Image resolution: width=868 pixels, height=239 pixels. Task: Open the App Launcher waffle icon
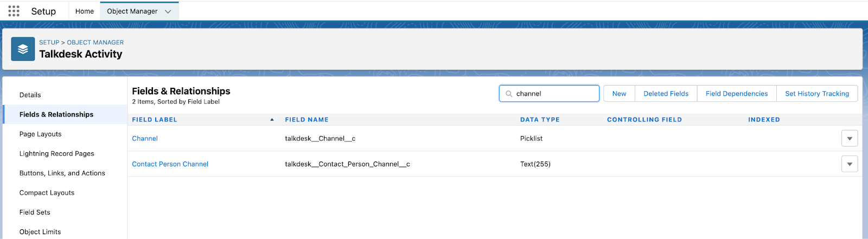[x=14, y=11]
